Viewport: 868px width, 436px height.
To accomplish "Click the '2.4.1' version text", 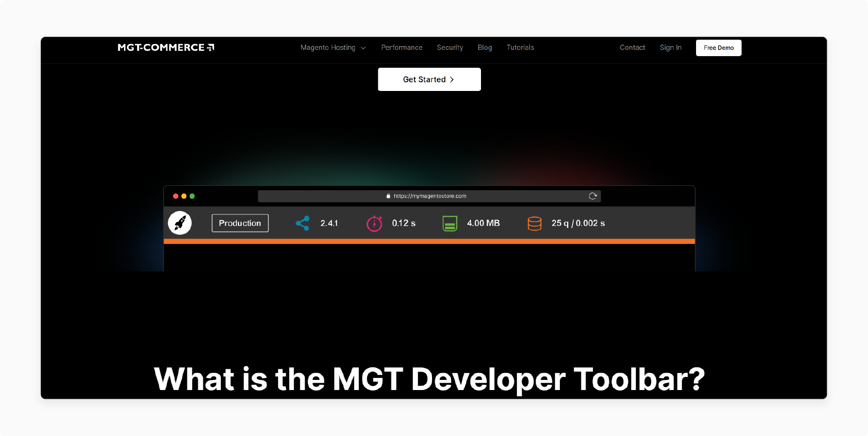I will 329,223.
